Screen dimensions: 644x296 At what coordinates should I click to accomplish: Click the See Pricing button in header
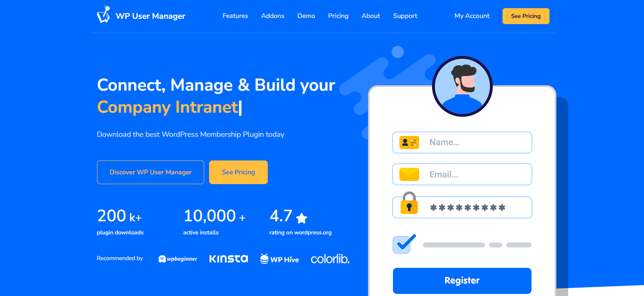526,16
